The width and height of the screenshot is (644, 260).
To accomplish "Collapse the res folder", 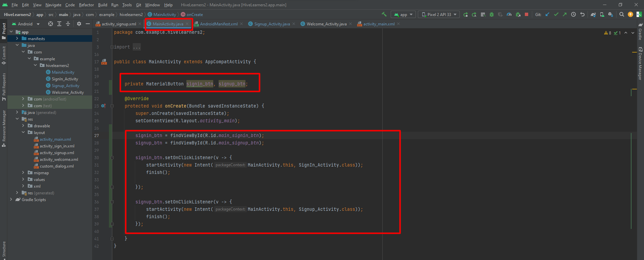I will [18, 119].
